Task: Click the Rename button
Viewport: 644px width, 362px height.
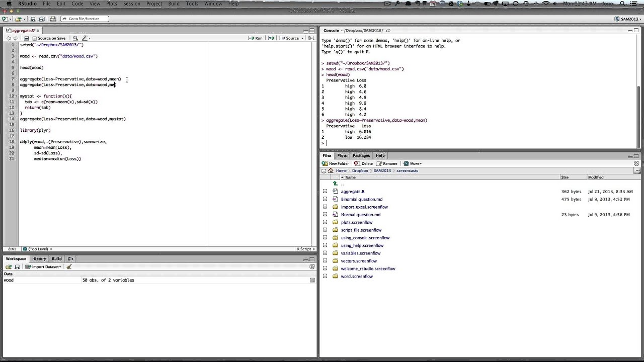Action: coord(387,163)
